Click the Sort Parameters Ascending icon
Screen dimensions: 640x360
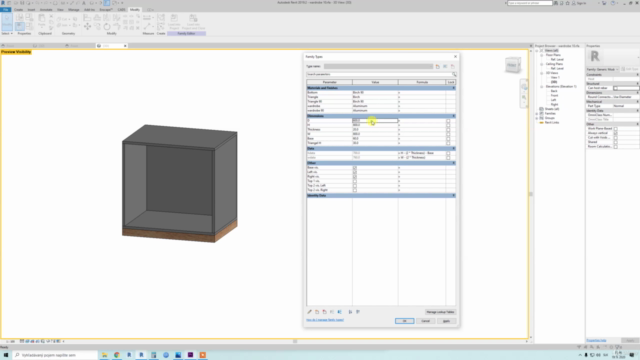350,312
